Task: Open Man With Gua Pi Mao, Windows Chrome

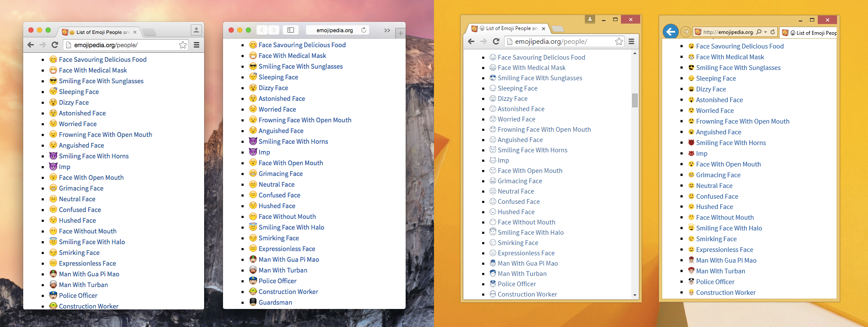Action: click(528, 263)
